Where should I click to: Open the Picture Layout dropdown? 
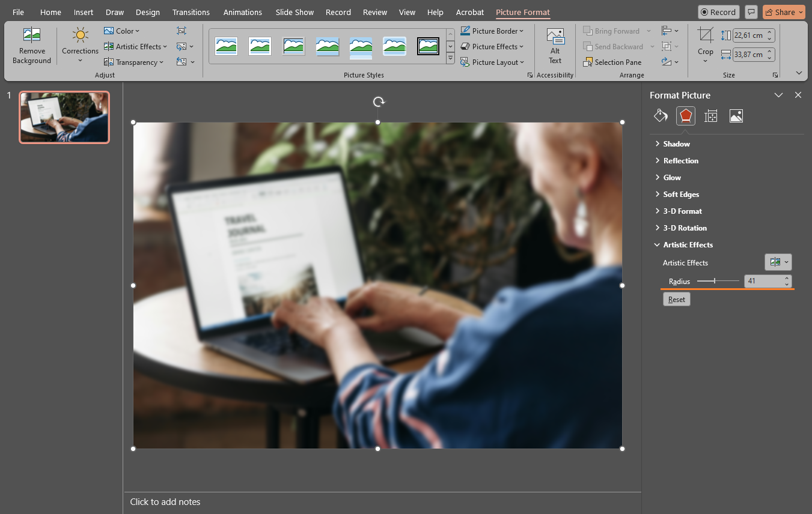(492, 62)
